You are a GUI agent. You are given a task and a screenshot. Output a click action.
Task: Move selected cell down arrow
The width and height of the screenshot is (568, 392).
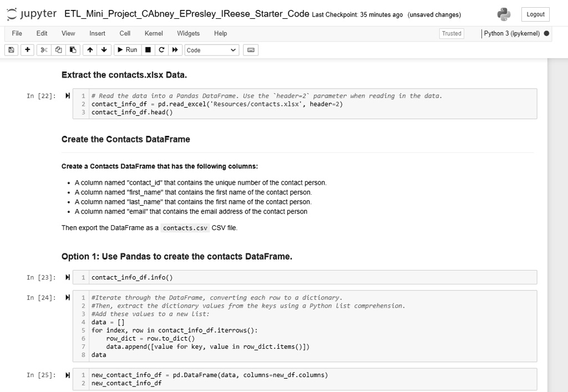click(104, 50)
